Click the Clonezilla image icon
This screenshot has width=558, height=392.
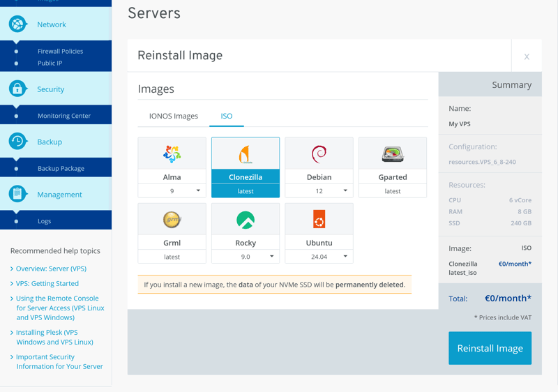(x=246, y=153)
